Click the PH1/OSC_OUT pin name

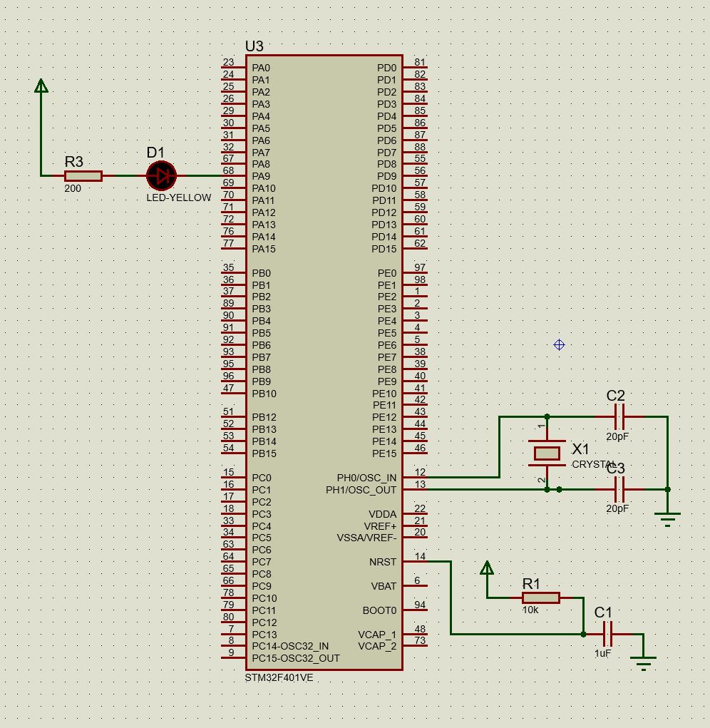(x=361, y=490)
